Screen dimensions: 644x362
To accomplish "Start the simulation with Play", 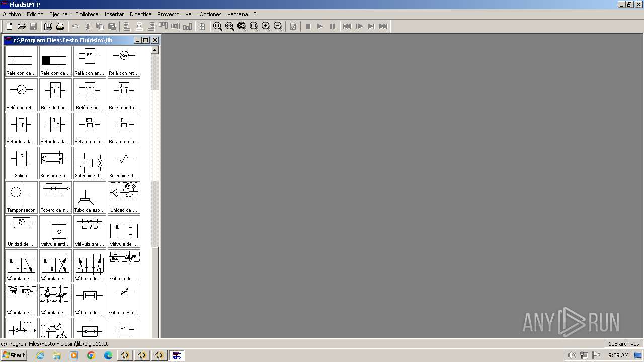I will 320,26.
